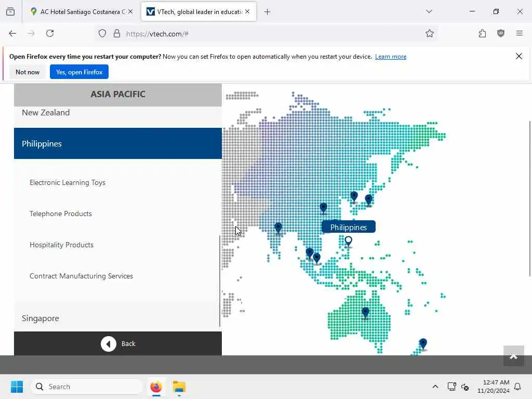Open the Firefox extensions puzzle icon
The image size is (532, 399).
pyautogui.click(x=482, y=33)
